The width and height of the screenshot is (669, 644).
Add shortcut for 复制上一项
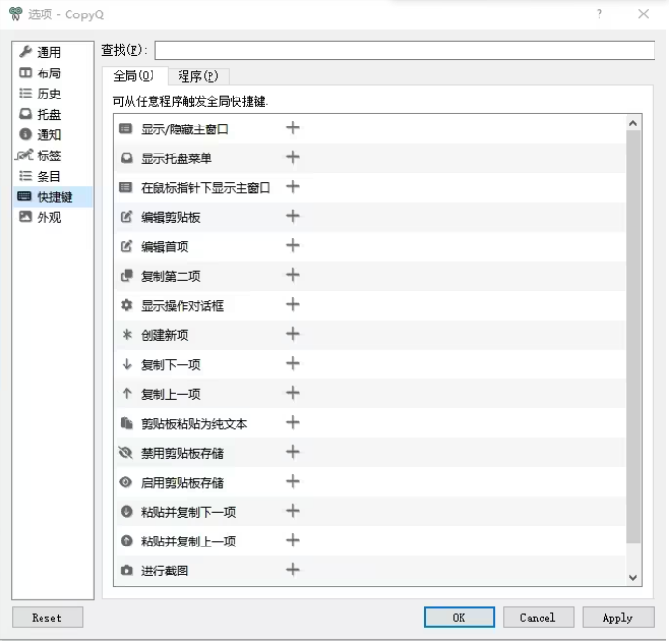point(293,393)
